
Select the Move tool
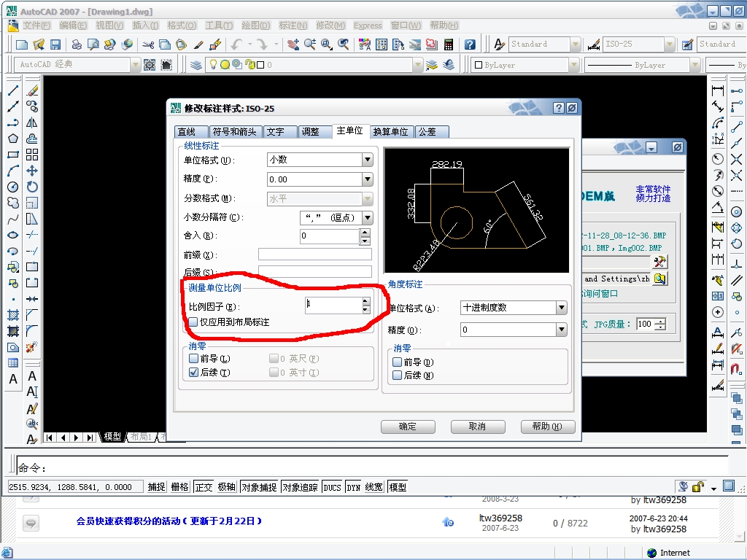point(32,171)
